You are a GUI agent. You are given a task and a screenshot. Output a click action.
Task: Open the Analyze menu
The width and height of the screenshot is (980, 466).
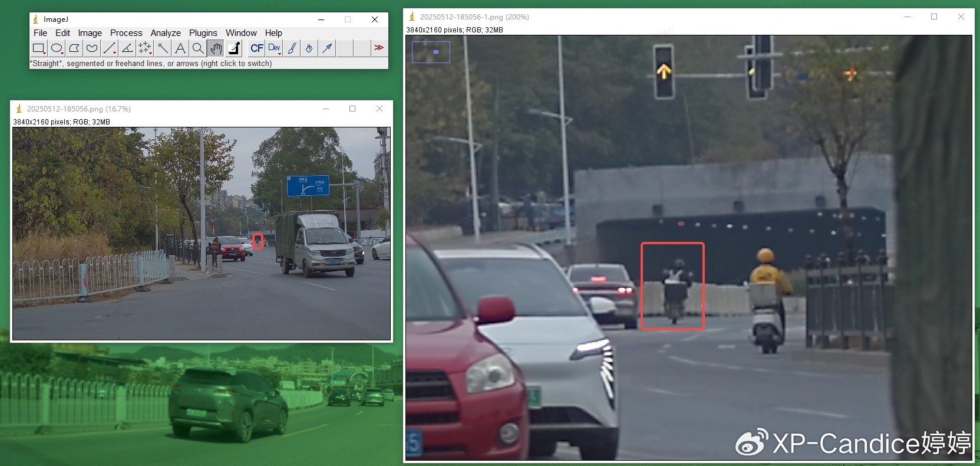pyautogui.click(x=166, y=33)
